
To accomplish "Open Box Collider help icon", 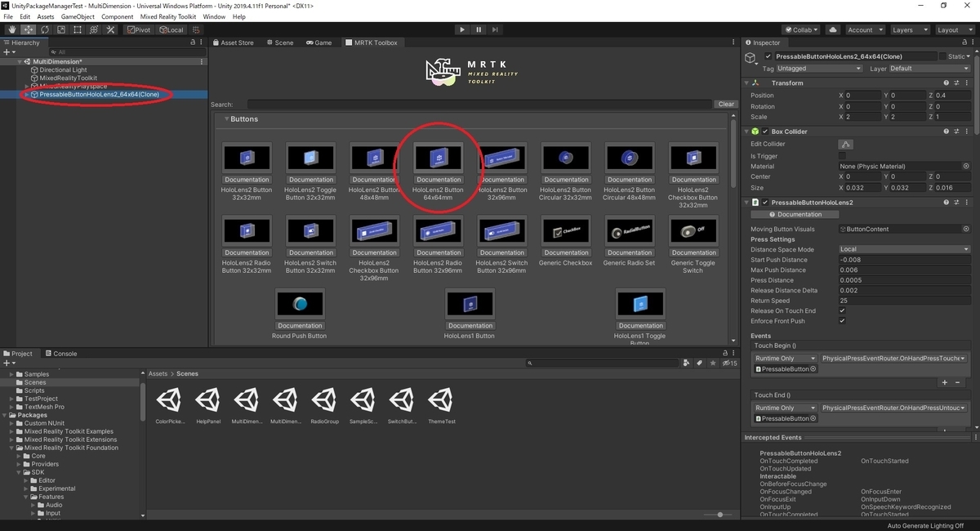I will point(946,131).
